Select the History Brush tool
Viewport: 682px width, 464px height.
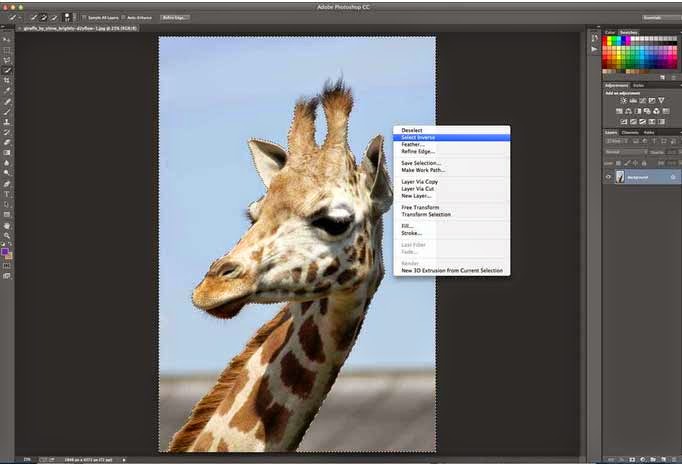7,132
